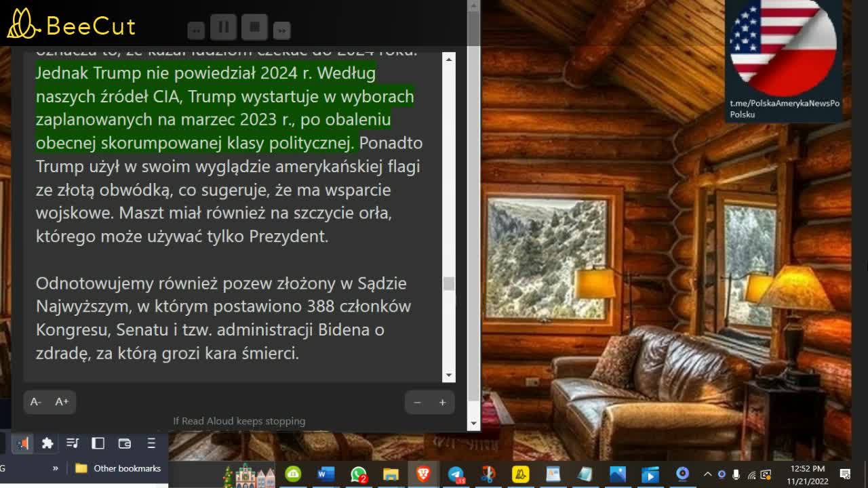The image size is (868, 488).
Task: Open the media playlist control icon
Action: (73, 443)
